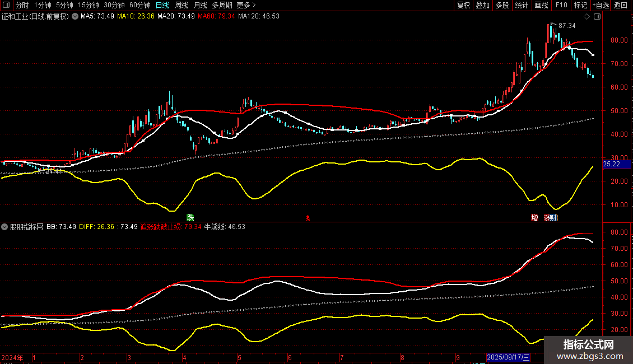Switch to the 分时 intraday tab
Image resolution: width=633 pixels, height=364 pixels.
tap(22, 5)
